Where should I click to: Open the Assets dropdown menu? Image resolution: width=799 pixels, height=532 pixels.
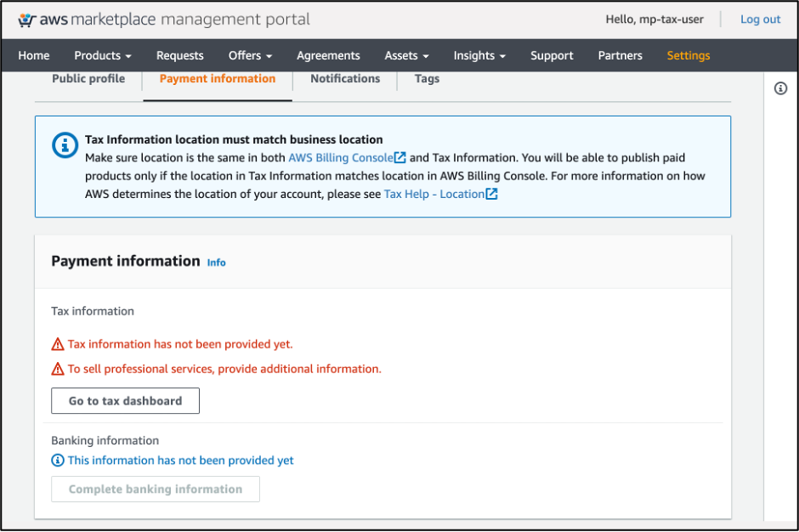point(406,55)
